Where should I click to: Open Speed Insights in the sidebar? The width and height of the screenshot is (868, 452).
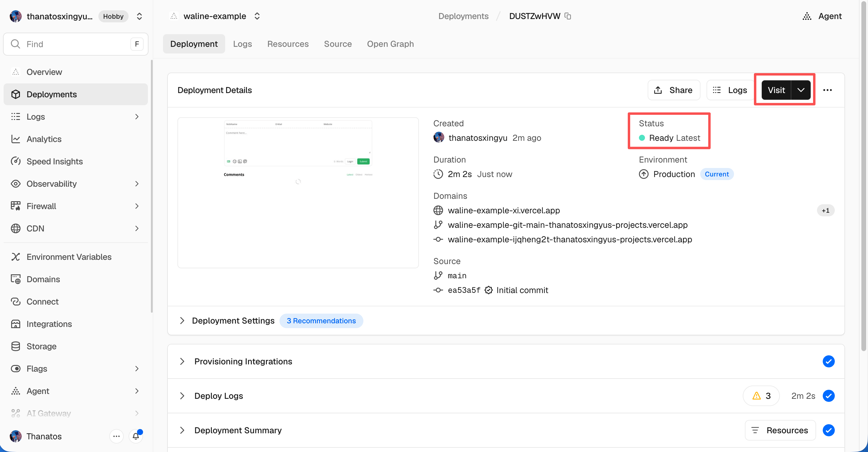click(x=75, y=161)
